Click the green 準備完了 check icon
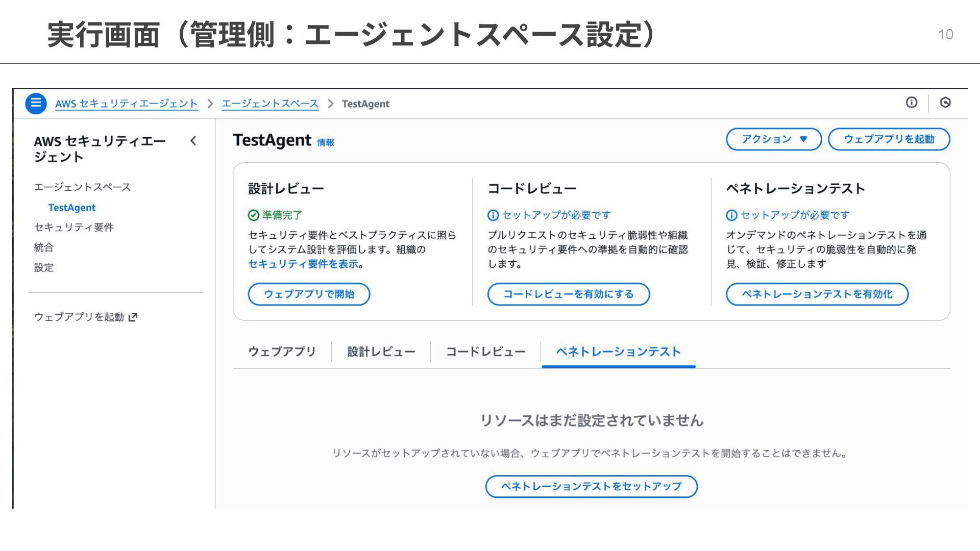Screen dimensions: 980x551 coord(253,215)
